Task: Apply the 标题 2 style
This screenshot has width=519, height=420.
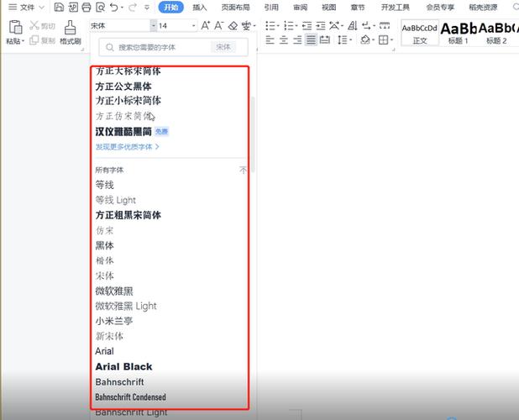Action: (496, 33)
